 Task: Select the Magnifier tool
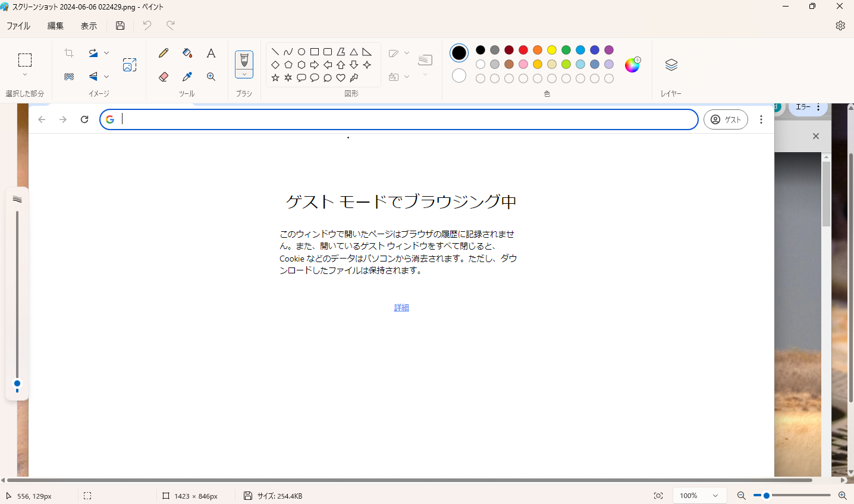pos(211,77)
